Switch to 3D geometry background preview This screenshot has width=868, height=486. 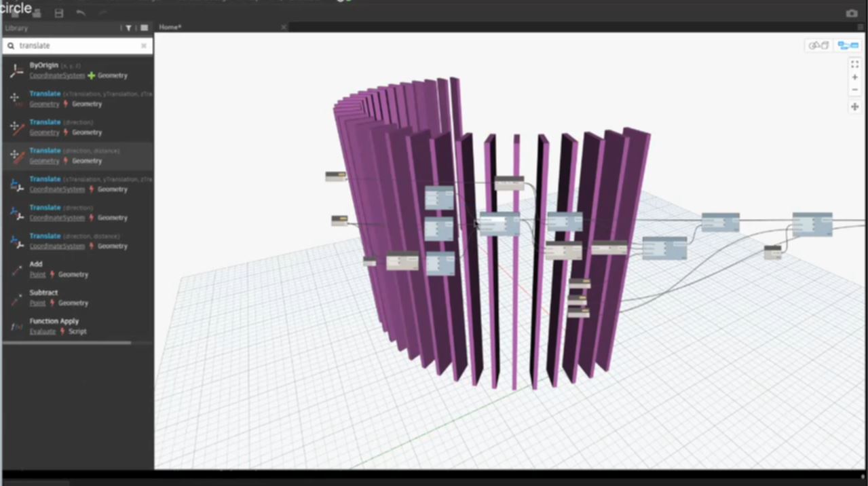(x=819, y=45)
